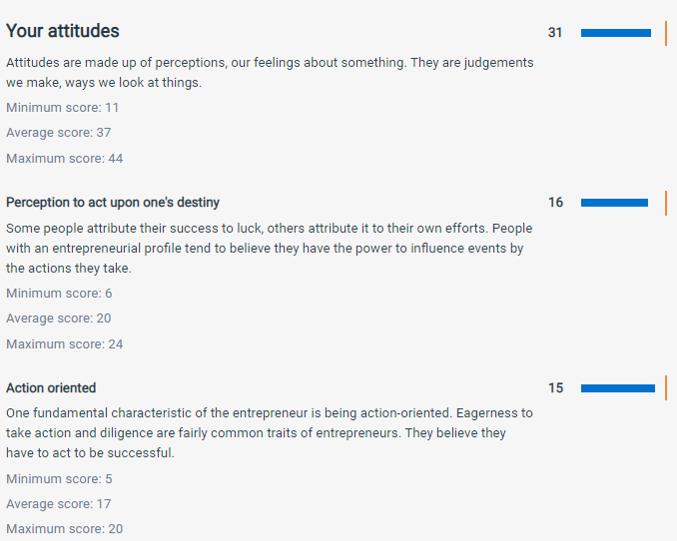The image size is (677, 541).
Task: Click the "Maximum score: 24" line
Action: (x=64, y=344)
